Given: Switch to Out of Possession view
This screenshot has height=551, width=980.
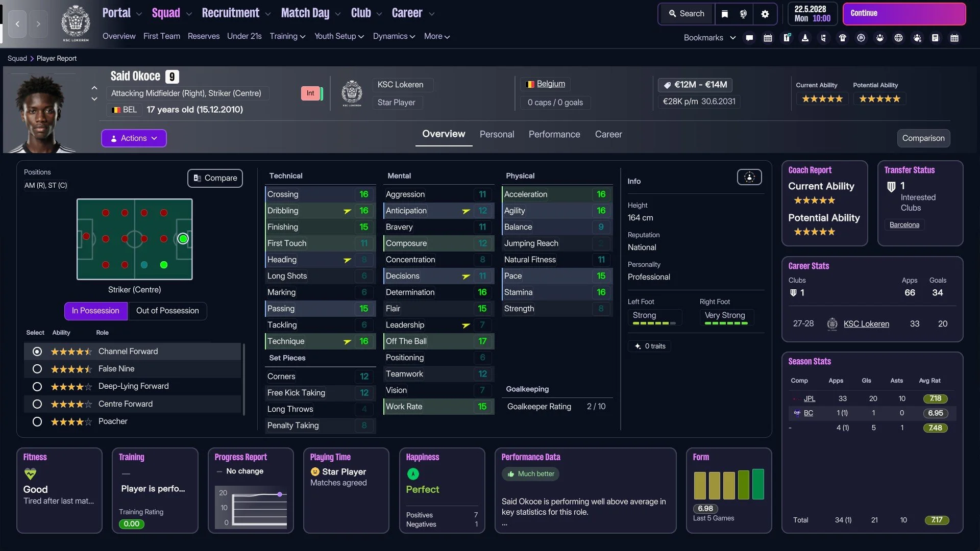Looking at the screenshot, I should coord(167,311).
